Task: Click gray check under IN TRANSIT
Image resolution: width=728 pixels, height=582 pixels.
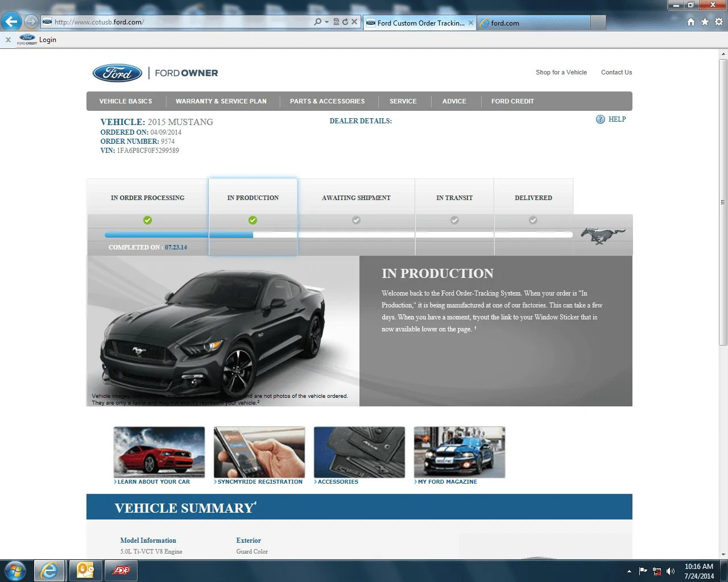Action: point(454,220)
